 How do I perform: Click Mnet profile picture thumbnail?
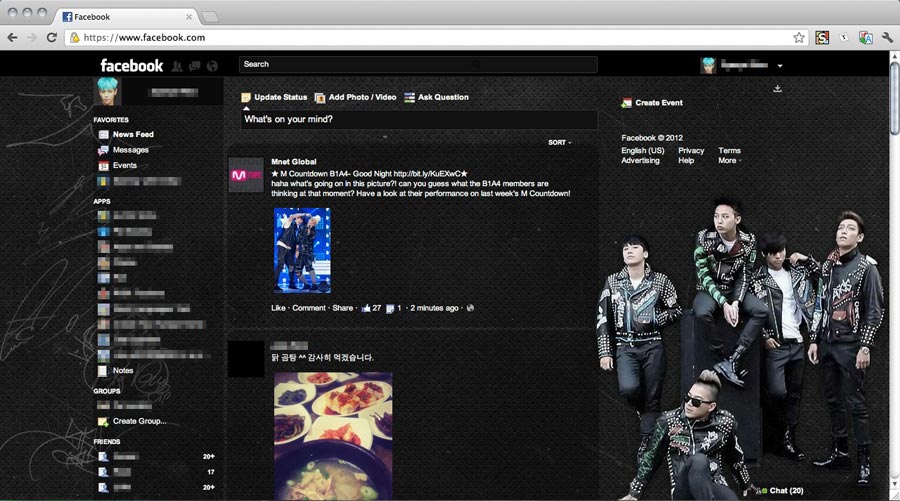[246, 174]
